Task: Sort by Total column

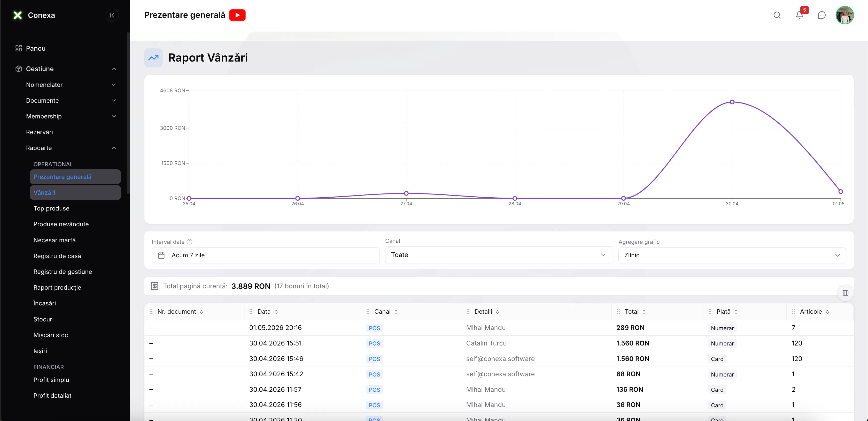Action: tap(644, 312)
